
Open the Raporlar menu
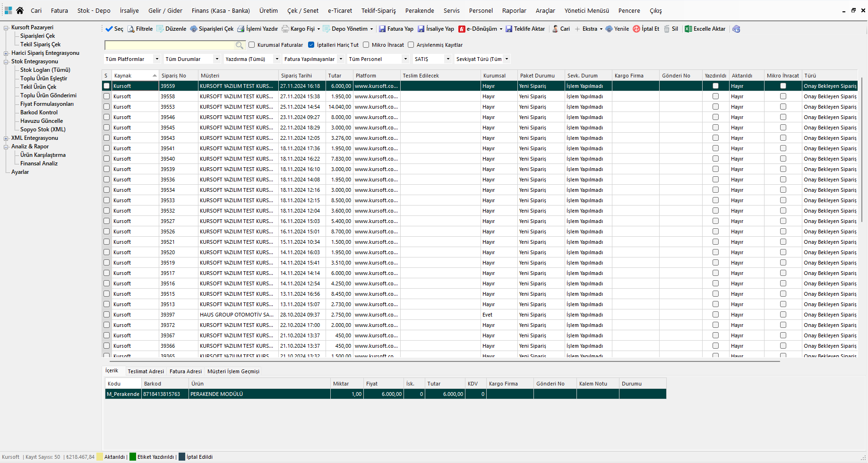514,10
